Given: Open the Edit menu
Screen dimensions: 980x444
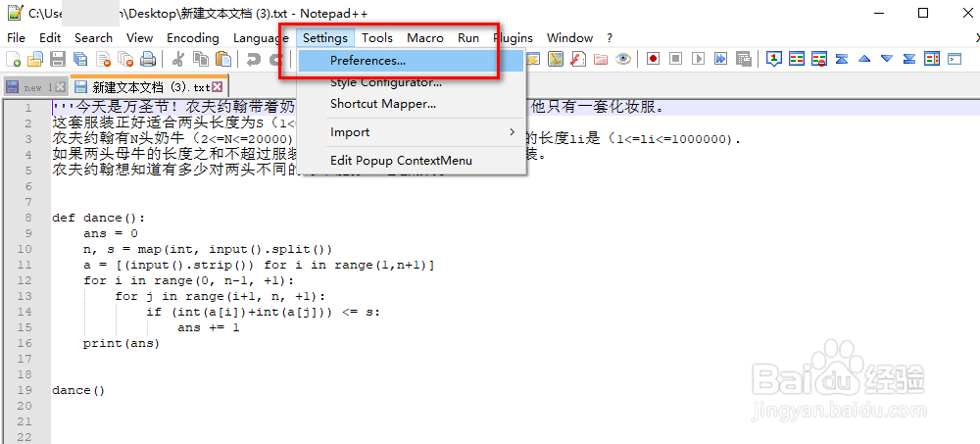Looking at the screenshot, I should click(50, 38).
